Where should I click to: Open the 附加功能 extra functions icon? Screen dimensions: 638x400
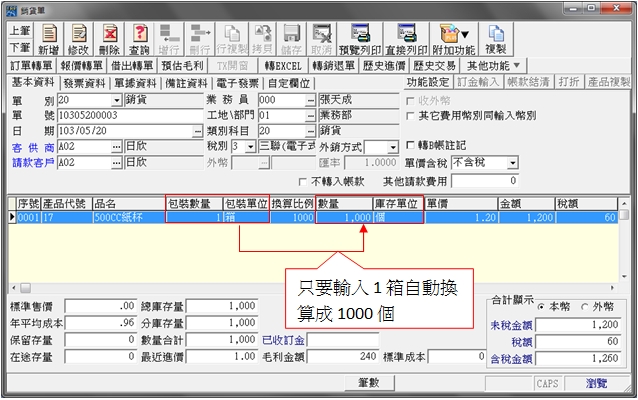pos(454,39)
